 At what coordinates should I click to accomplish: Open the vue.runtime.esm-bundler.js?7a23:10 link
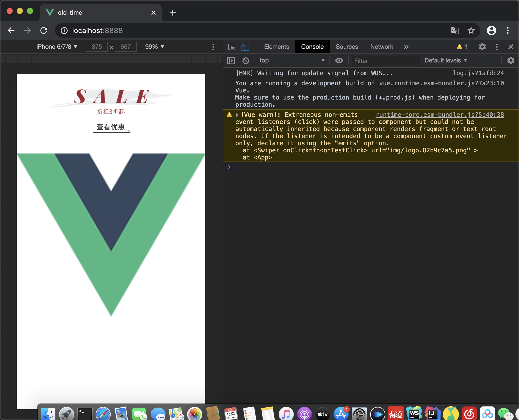441,83
